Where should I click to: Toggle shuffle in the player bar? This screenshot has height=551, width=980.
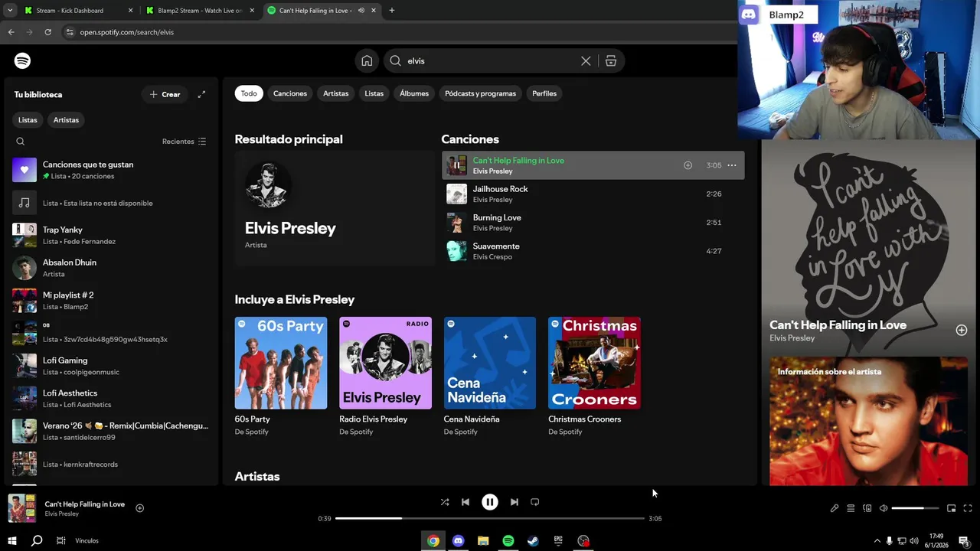coord(445,502)
